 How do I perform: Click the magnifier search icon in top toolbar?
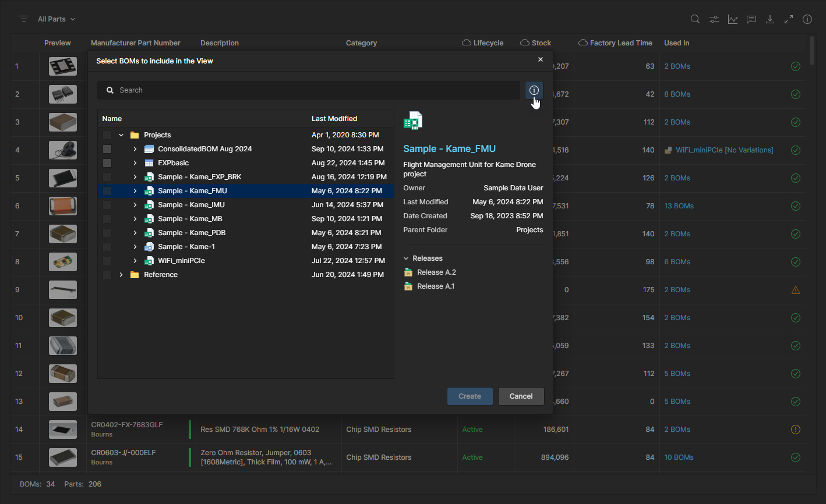click(695, 19)
